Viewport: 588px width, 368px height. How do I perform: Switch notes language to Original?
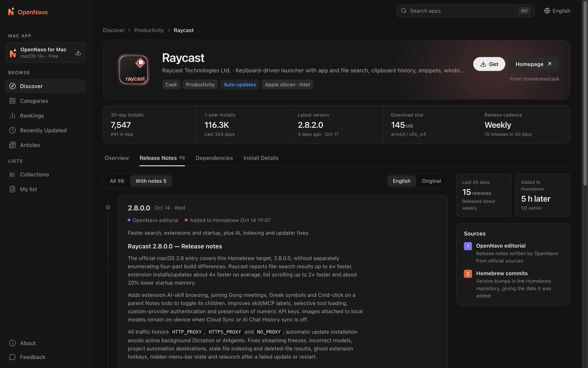(431, 181)
